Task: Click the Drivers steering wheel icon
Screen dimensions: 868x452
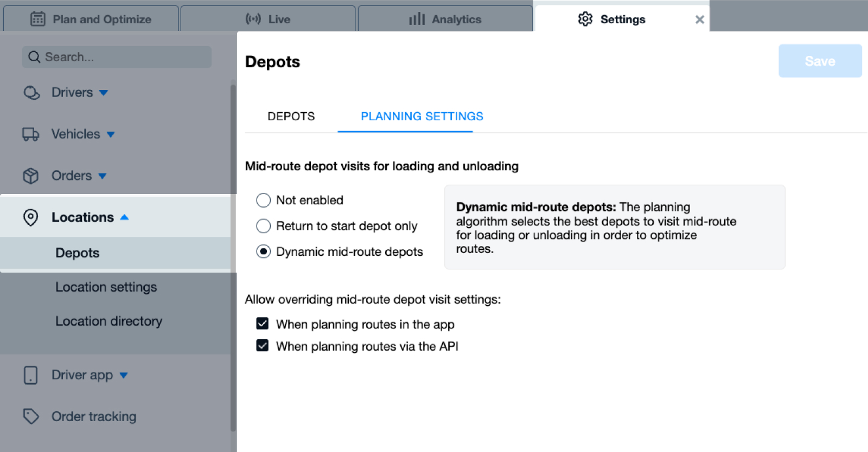Action: point(31,93)
